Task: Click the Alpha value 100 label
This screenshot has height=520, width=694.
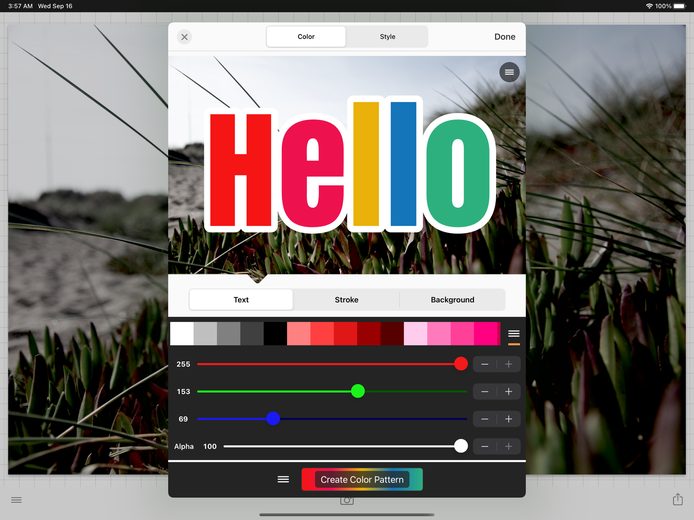Action: click(x=210, y=447)
